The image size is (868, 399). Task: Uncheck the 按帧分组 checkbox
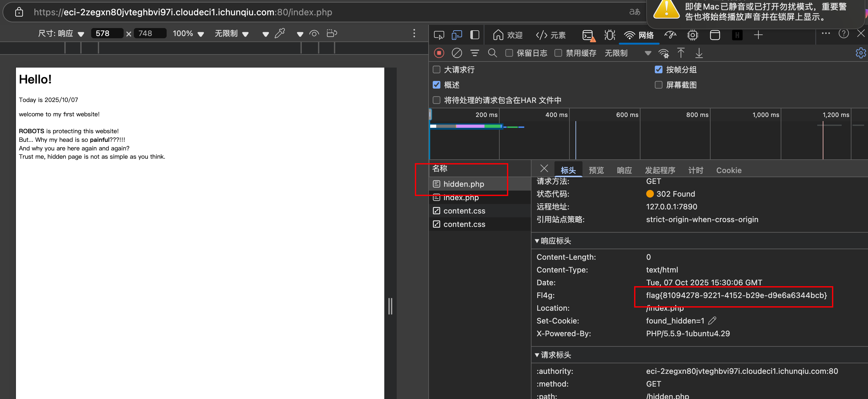pos(658,69)
